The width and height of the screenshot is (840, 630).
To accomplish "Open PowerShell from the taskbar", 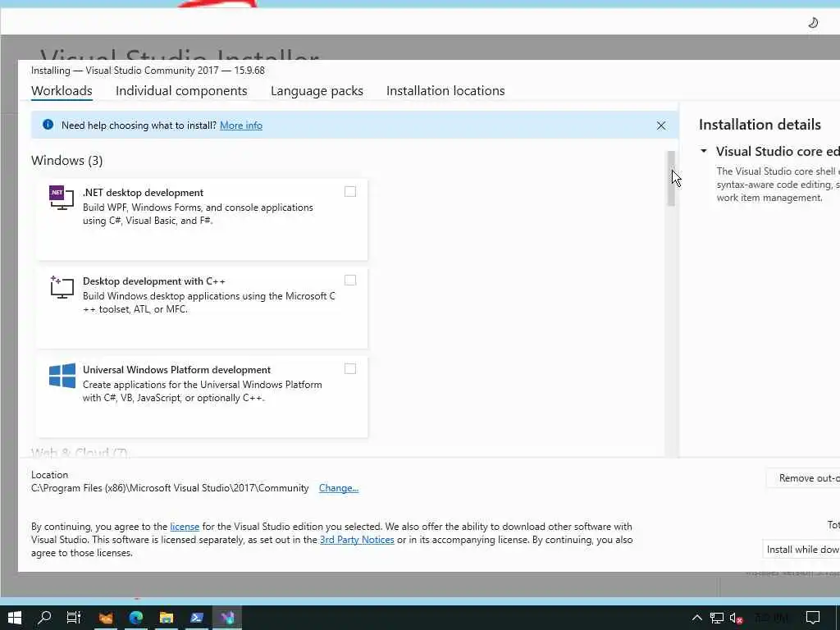I will click(x=197, y=618).
